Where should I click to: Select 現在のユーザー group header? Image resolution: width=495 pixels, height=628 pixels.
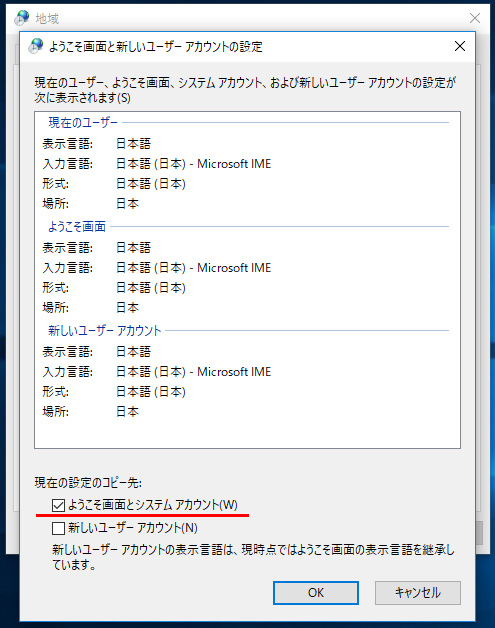click(83, 123)
